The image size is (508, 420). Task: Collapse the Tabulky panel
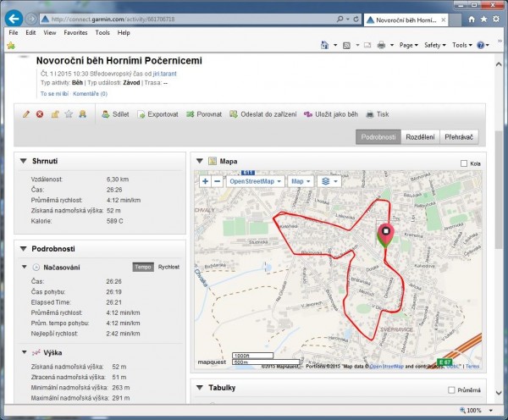click(200, 388)
